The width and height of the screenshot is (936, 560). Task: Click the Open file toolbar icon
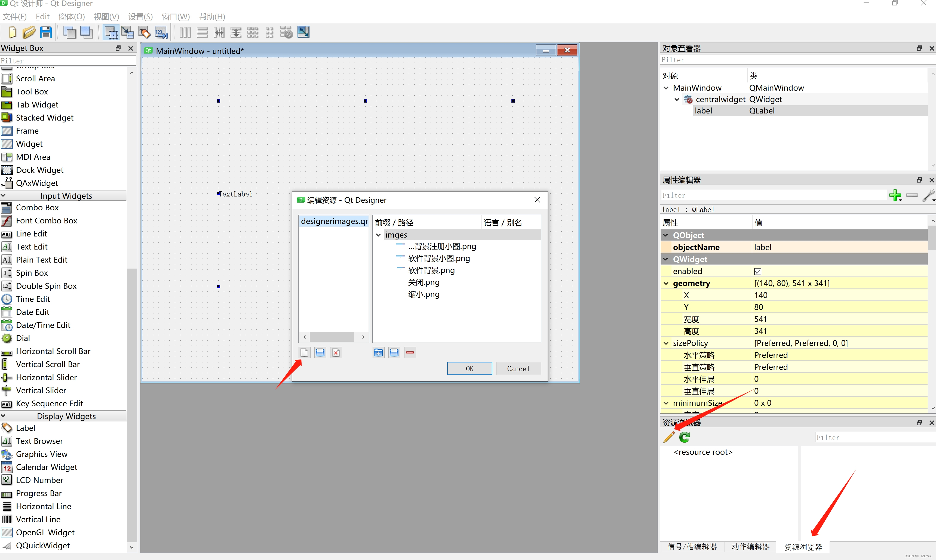click(x=29, y=32)
